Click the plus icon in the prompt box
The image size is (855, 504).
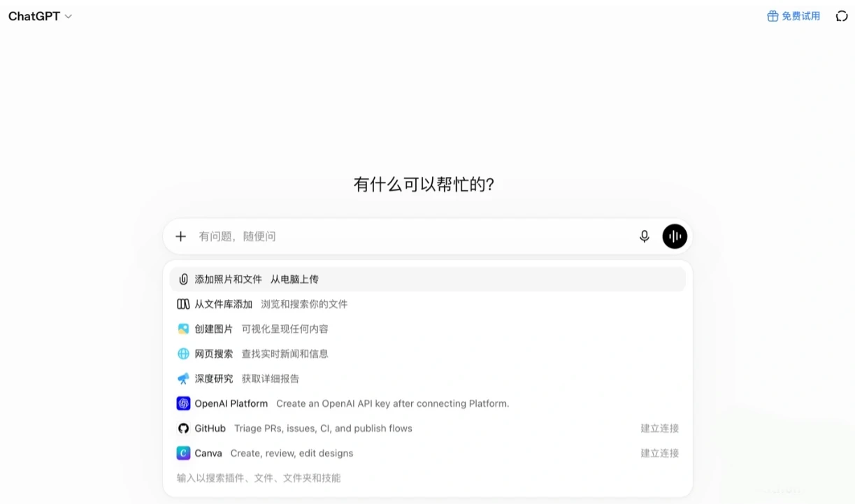point(180,236)
